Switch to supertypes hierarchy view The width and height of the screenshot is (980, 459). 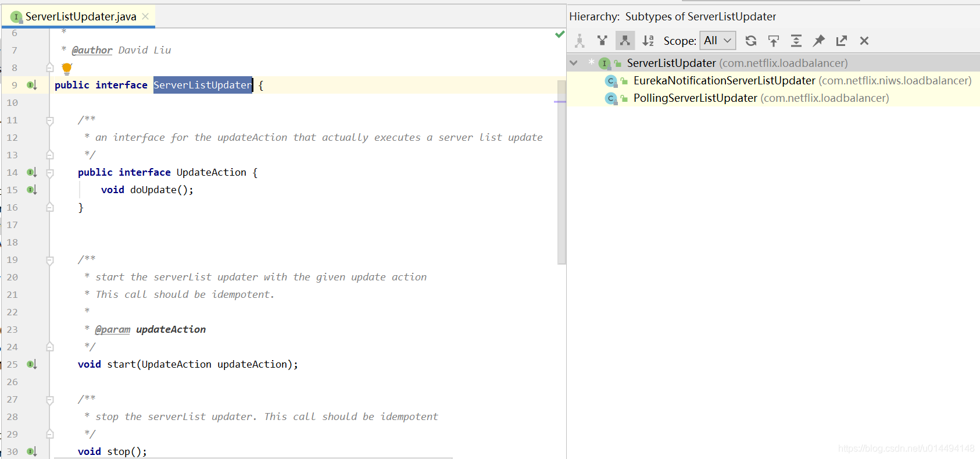[602, 41]
